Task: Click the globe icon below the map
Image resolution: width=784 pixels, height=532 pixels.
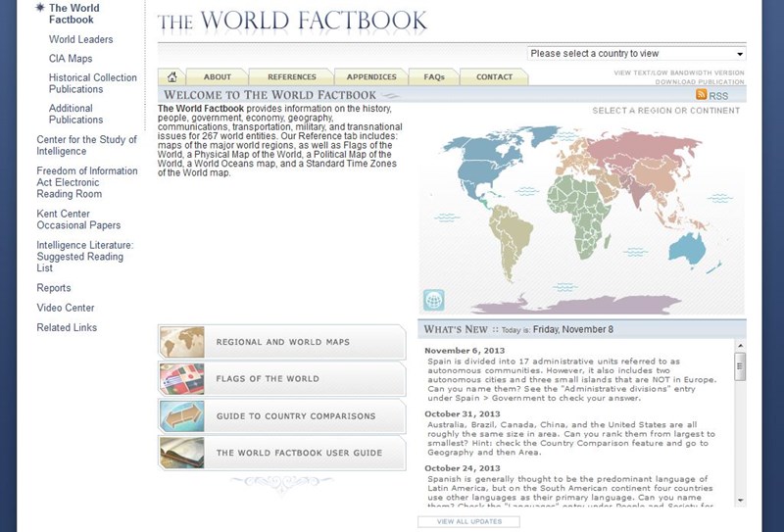Action: tap(433, 300)
